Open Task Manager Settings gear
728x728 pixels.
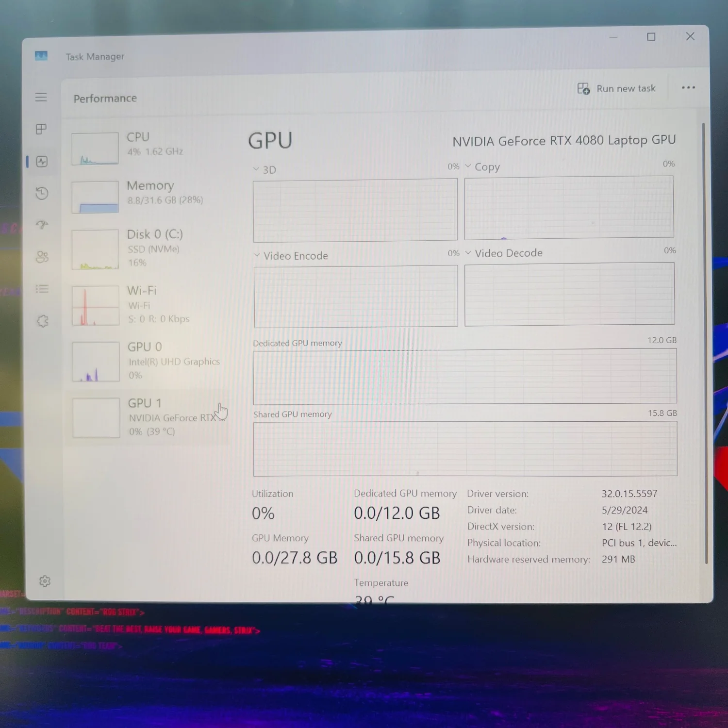click(45, 581)
